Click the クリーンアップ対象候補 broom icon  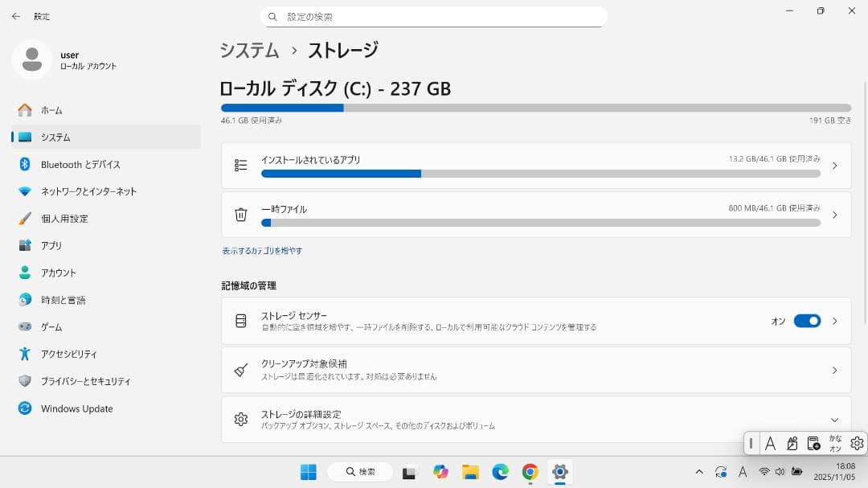240,370
